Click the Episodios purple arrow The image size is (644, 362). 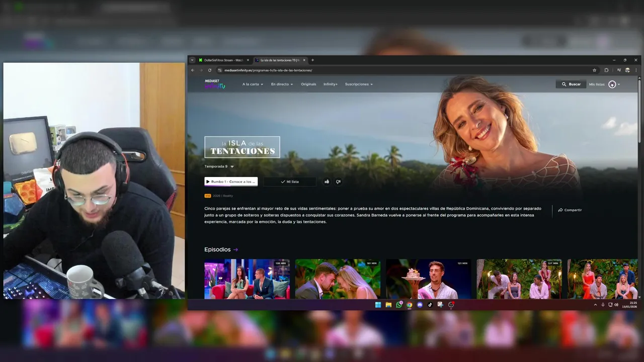(x=235, y=249)
